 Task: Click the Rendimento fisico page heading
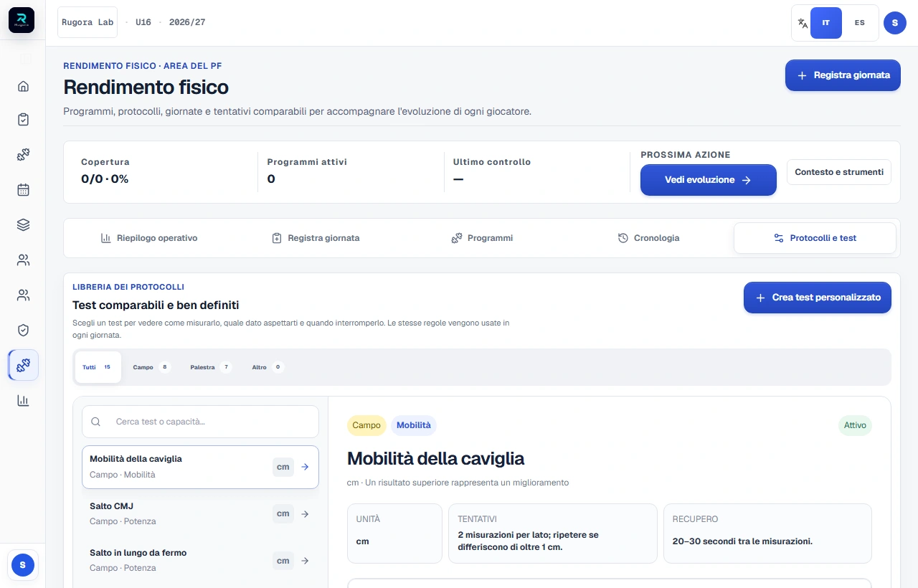146,87
